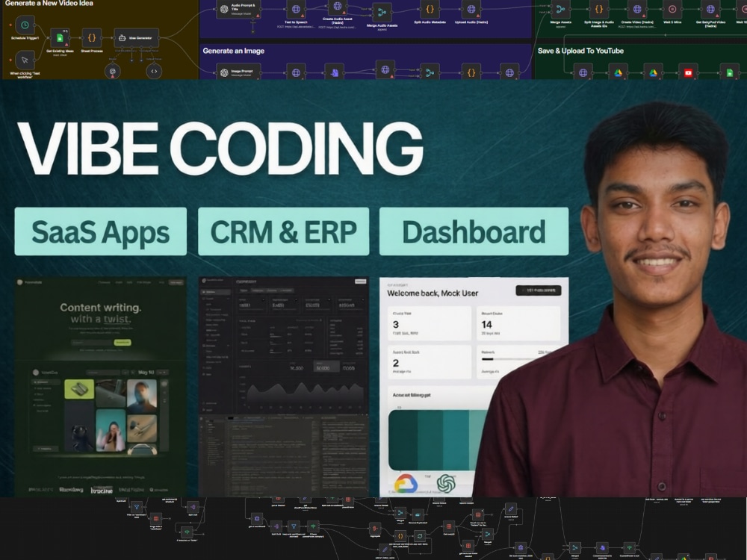
Task: Select the Wait 5 Mins pause node
Action: [x=673, y=9]
